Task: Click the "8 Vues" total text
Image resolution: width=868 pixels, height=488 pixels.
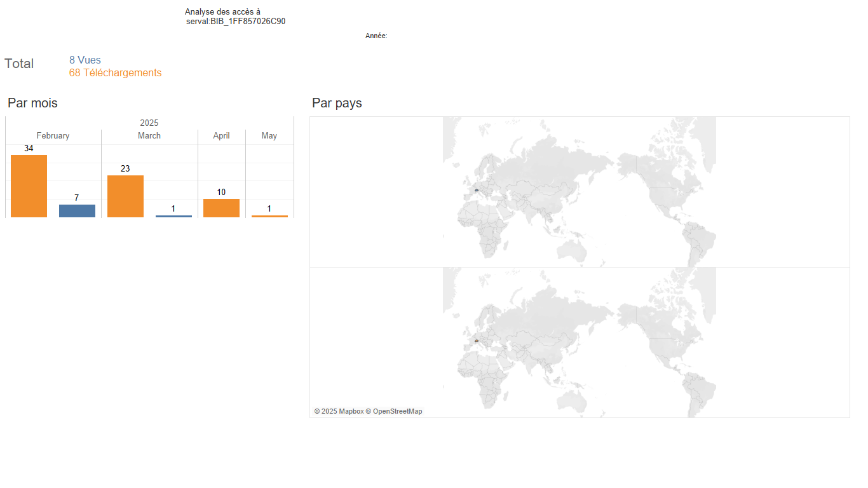Action: [85, 60]
